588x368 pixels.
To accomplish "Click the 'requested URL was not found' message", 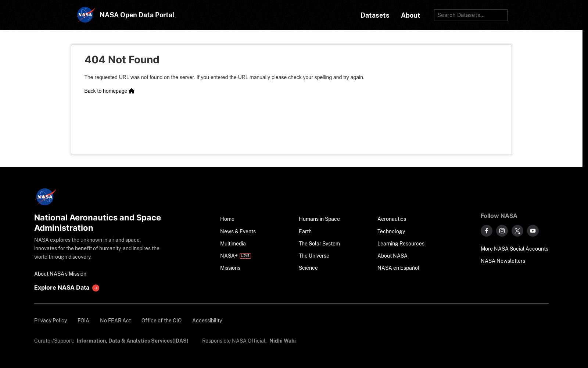I will (x=225, y=77).
